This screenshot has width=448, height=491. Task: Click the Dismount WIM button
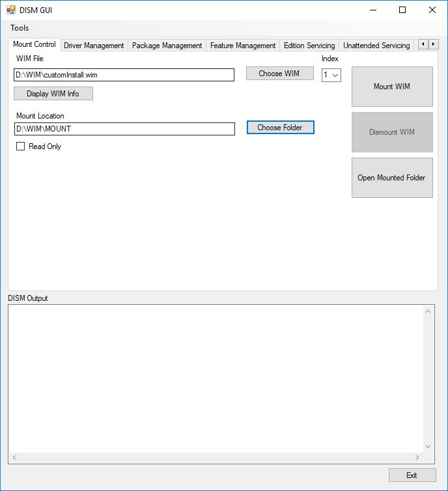coord(392,132)
